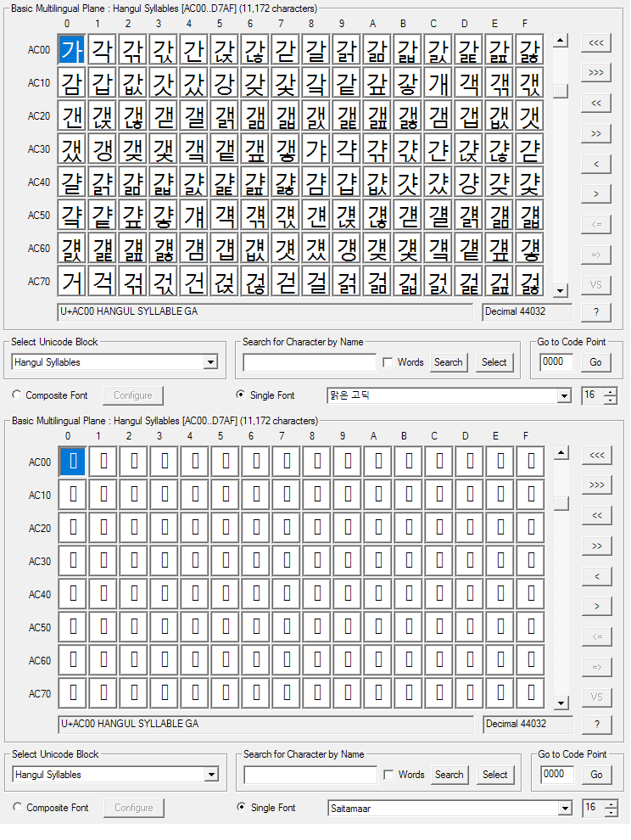Click the Select button in the lower search box

pos(494,775)
